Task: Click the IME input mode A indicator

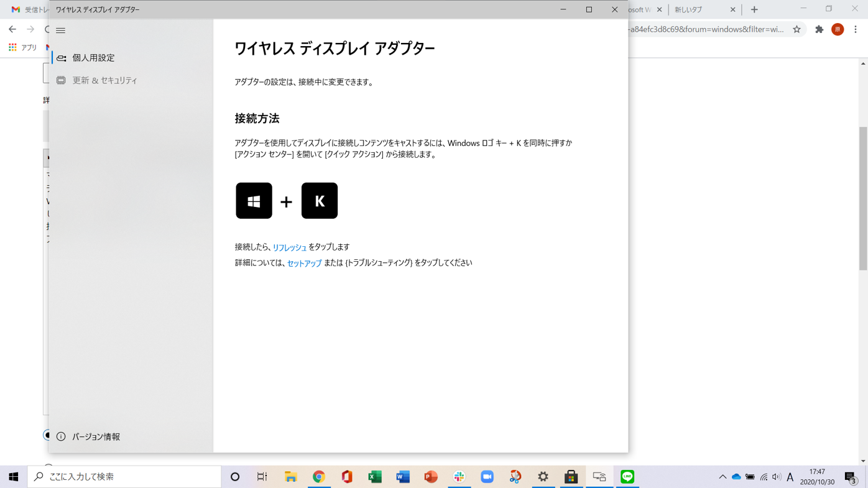Action: pyautogui.click(x=790, y=477)
